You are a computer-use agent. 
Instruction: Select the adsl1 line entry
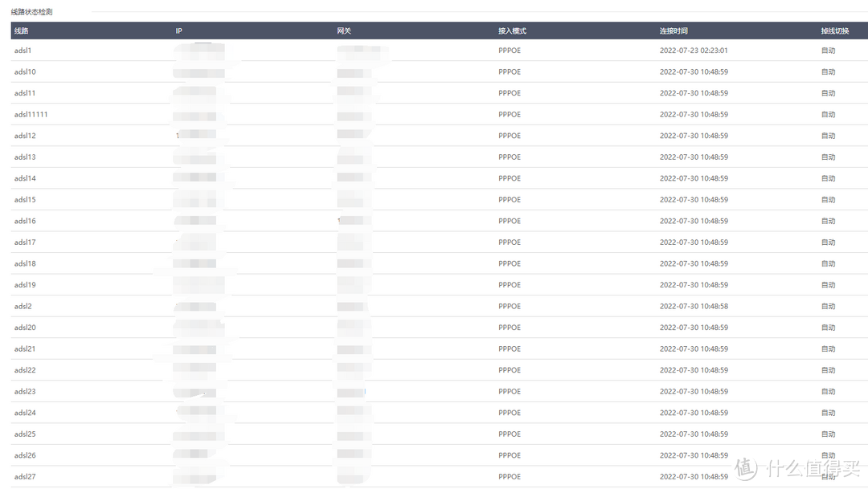[x=23, y=51]
